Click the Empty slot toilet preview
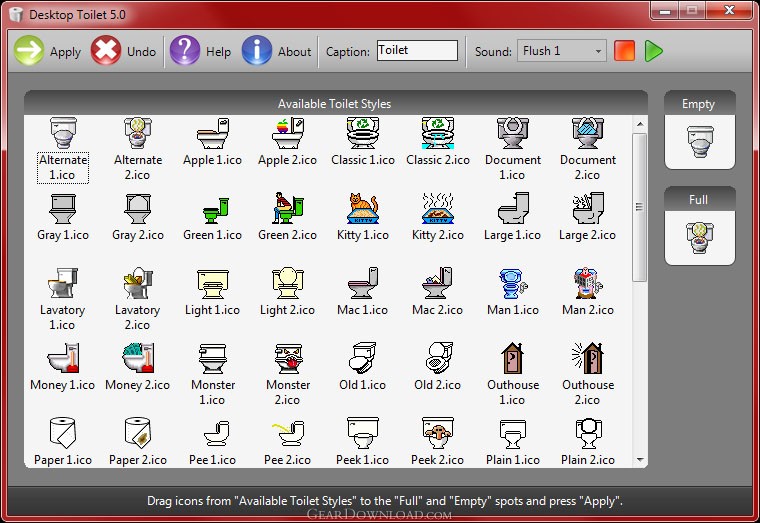This screenshot has width=760, height=523. tap(700, 142)
